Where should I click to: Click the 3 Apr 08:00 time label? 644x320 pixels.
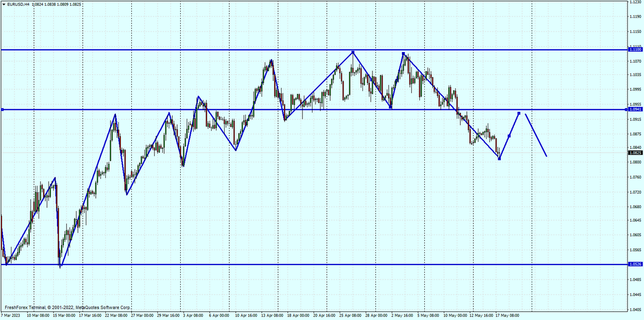pos(193,316)
